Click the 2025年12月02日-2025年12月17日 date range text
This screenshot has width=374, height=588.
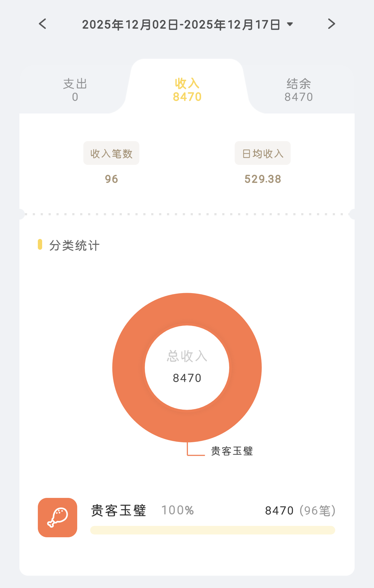(x=181, y=25)
